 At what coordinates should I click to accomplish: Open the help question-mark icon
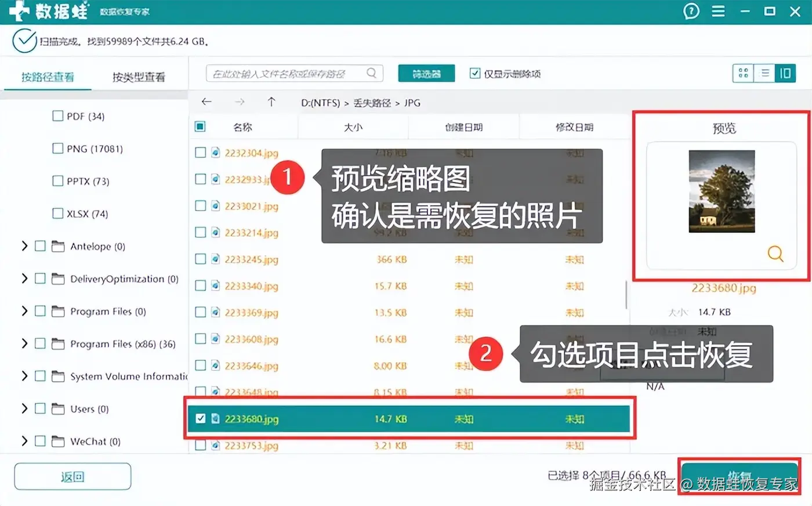coord(691,12)
